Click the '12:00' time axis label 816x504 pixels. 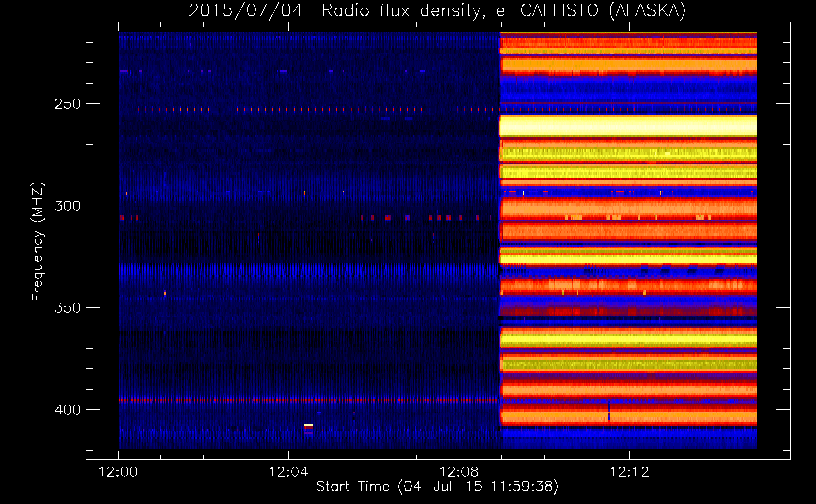[119, 472]
